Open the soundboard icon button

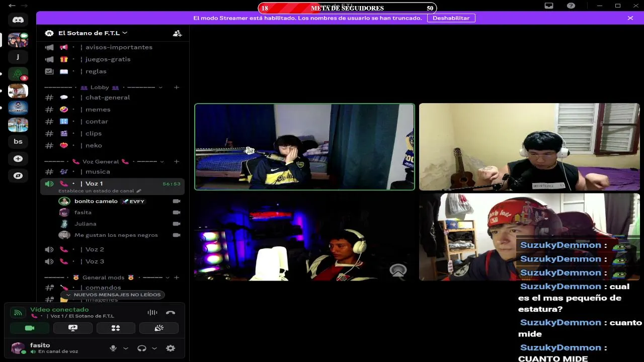(x=159, y=328)
